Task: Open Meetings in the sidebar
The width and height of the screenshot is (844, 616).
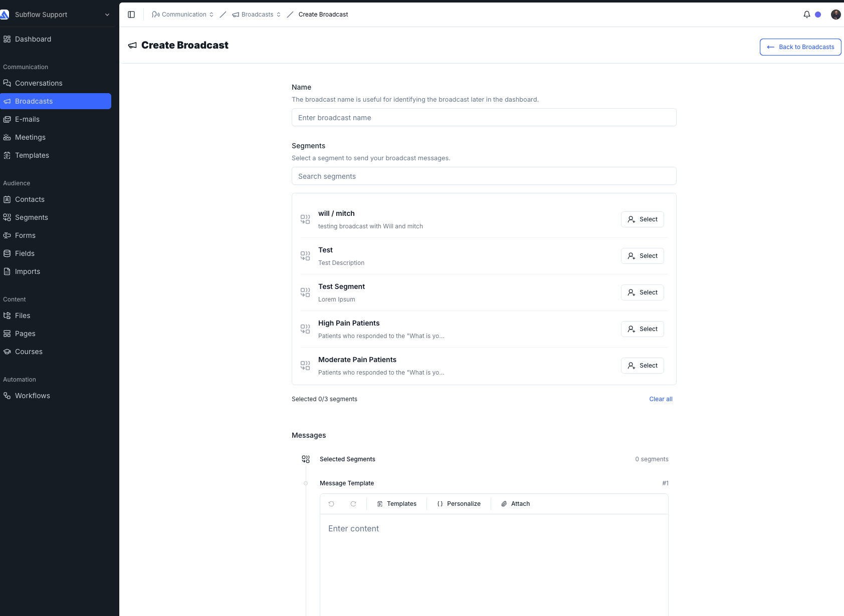Action: [56, 137]
